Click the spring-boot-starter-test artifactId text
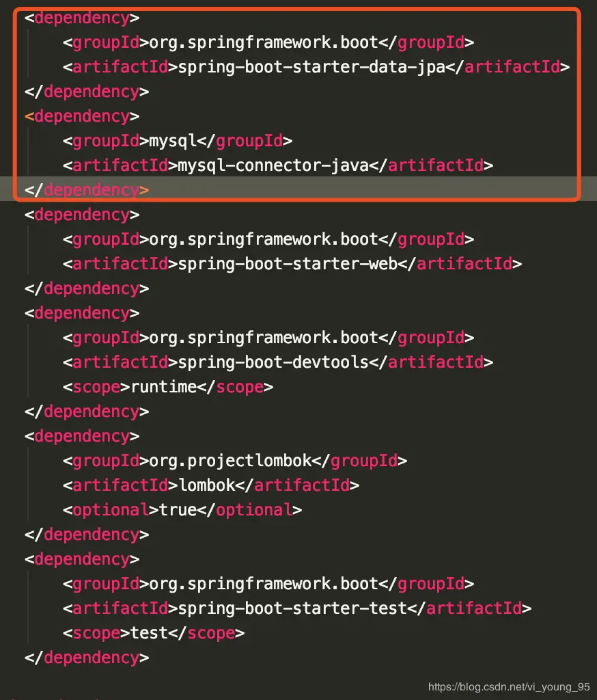The width and height of the screenshot is (597, 700). click(292, 608)
